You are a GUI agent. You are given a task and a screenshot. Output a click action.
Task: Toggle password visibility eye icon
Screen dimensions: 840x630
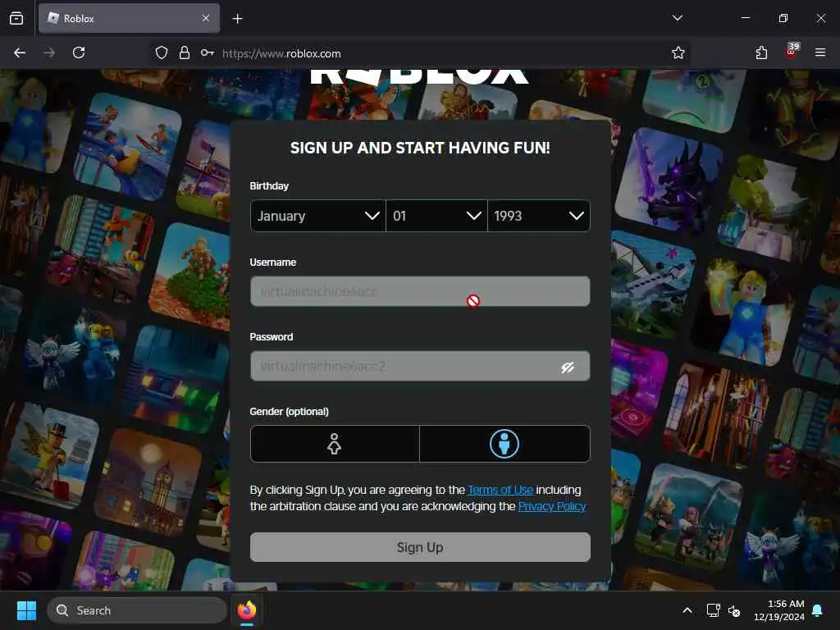pos(568,367)
